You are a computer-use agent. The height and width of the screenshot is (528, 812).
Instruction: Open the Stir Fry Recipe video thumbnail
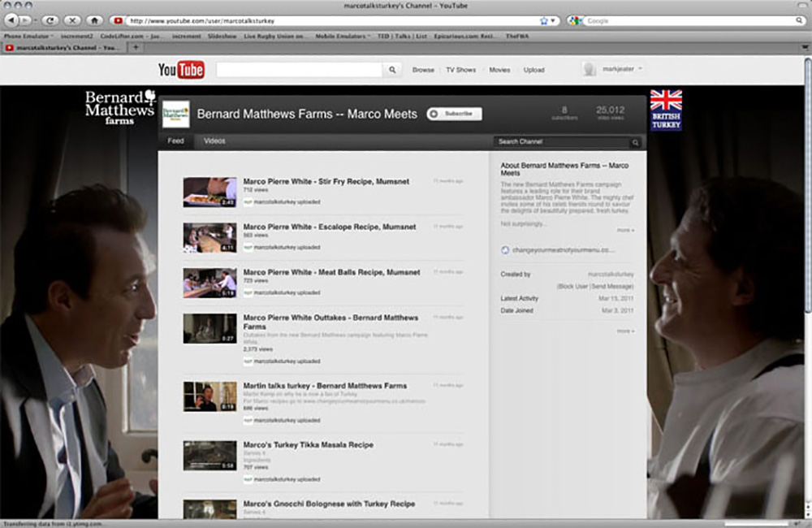coord(209,193)
